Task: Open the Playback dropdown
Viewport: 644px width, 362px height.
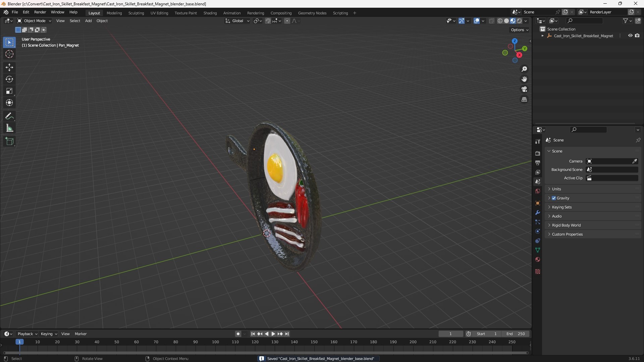Action: pyautogui.click(x=27, y=334)
